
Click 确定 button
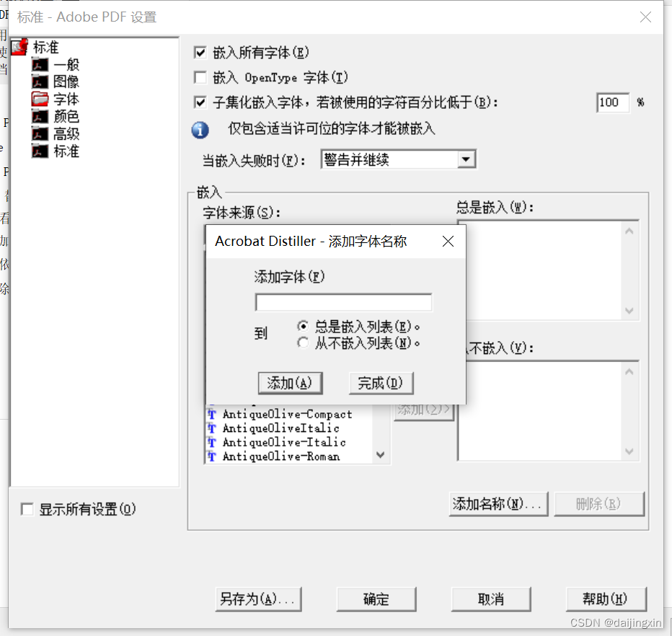click(376, 599)
